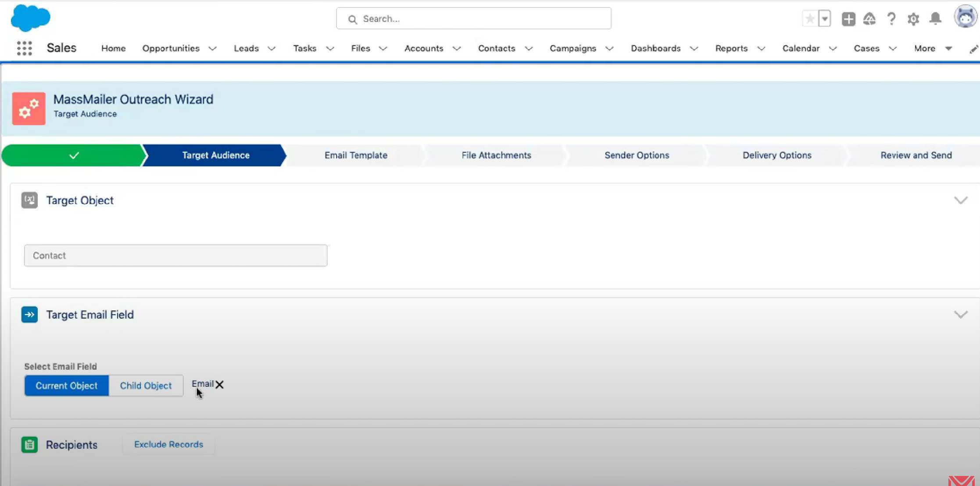Select the Target Audience wizard step
This screenshot has height=486, width=980.
(x=215, y=155)
